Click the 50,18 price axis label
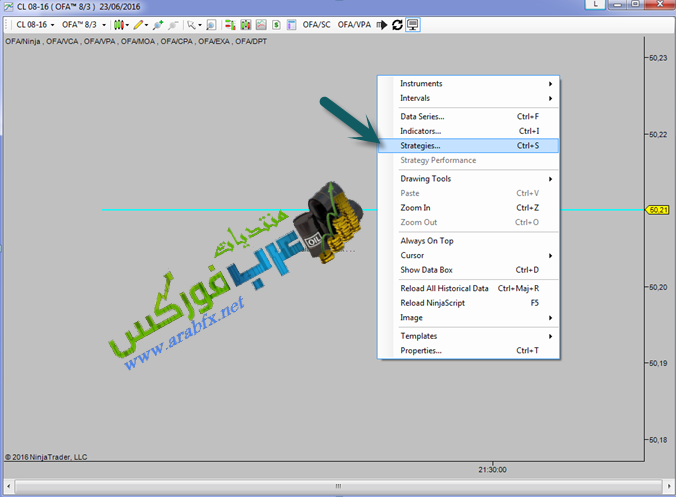This screenshot has width=676, height=497. coord(658,440)
